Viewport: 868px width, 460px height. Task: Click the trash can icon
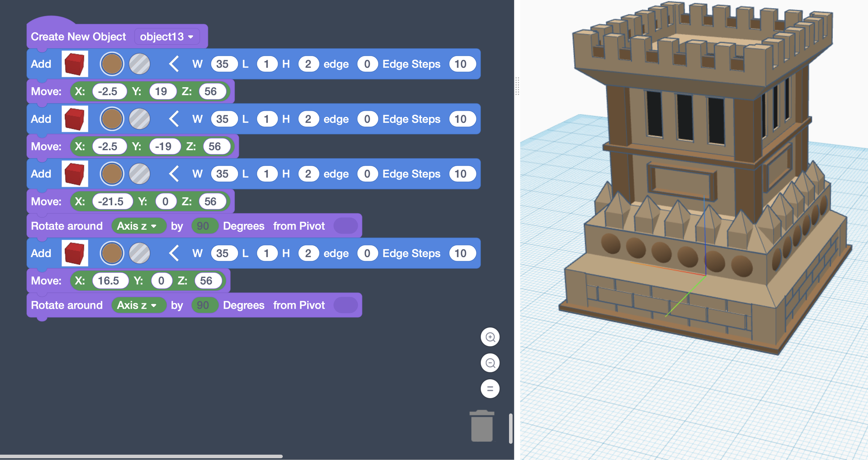482,426
